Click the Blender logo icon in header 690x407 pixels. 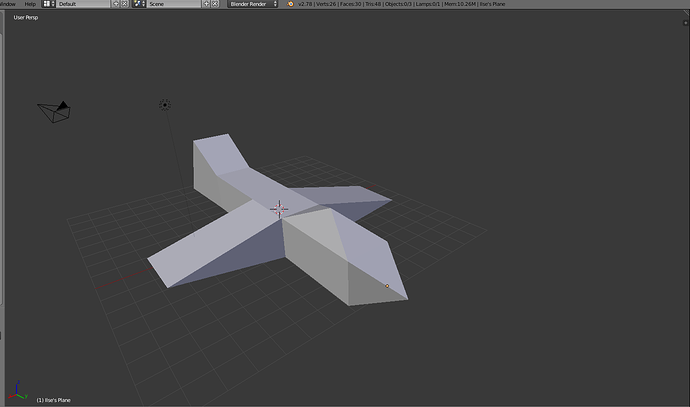tap(290, 4)
